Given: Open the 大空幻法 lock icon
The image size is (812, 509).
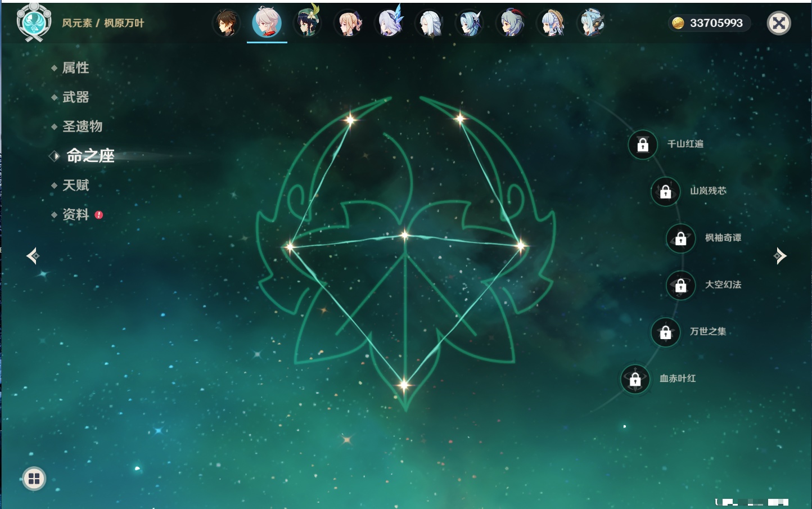Looking at the screenshot, I should click(680, 285).
